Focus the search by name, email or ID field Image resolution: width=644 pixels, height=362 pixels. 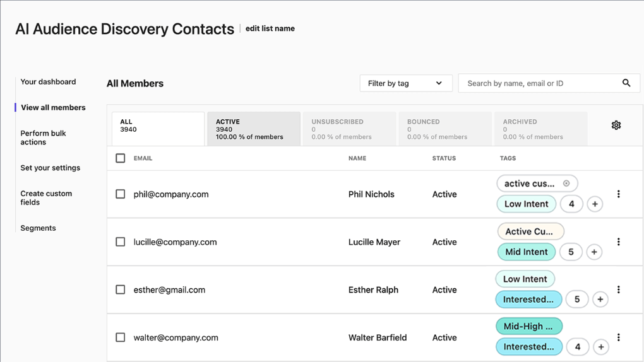(x=540, y=83)
